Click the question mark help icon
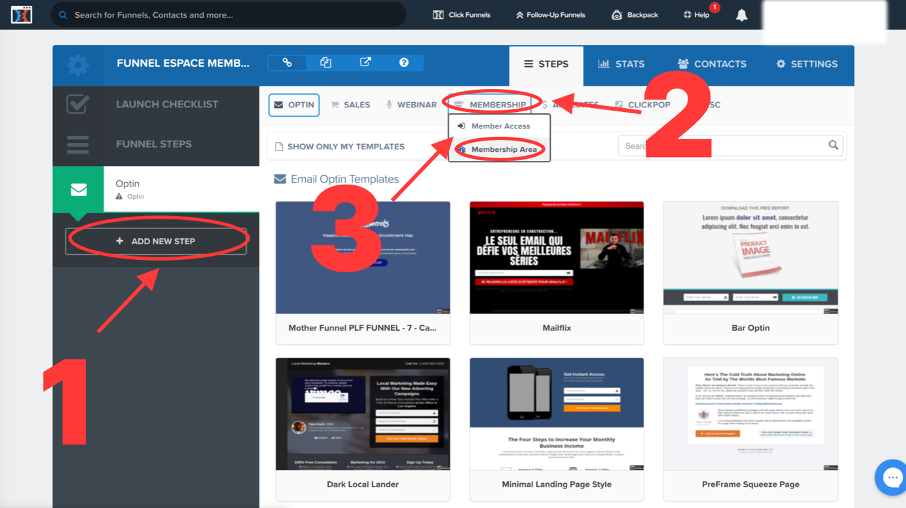906x508 pixels. (x=404, y=62)
